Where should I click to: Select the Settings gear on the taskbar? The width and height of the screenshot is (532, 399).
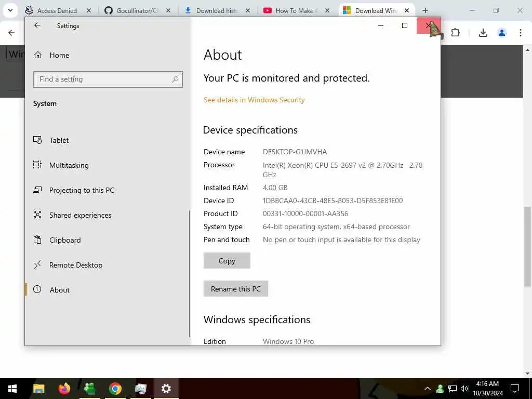(x=166, y=389)
